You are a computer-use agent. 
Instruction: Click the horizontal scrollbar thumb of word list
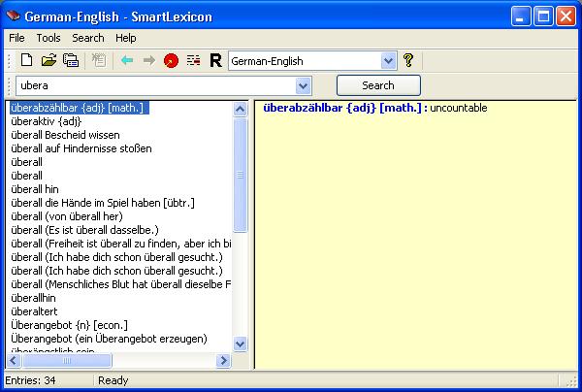pyautogui.click(x=67, y=360)
